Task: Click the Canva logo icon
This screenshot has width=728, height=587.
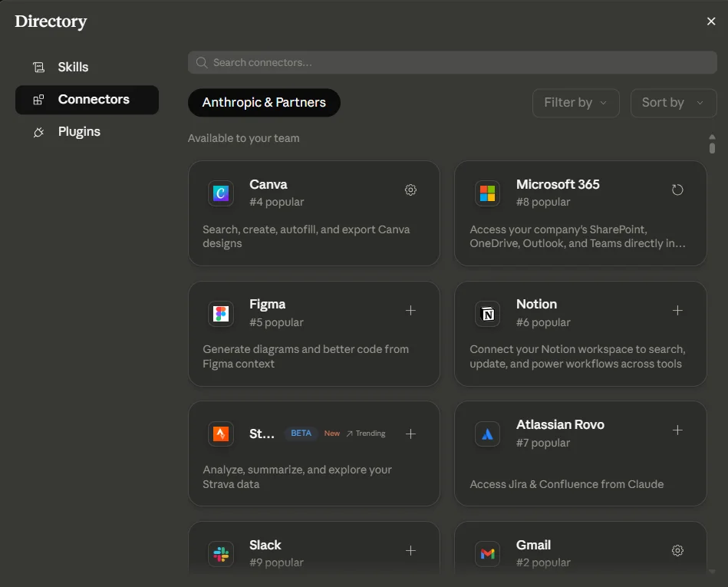Action: coord(220,193)
